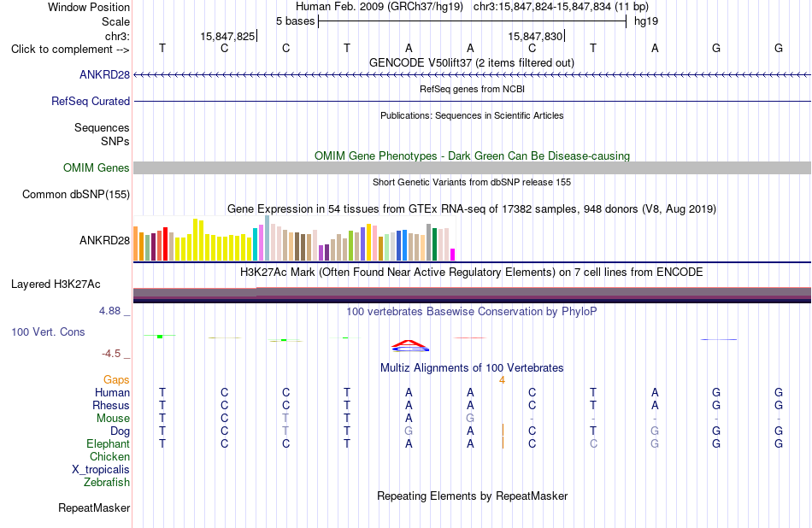Open Common dbSNP(155) track label
The width and height of the screenshot is (812, 528).
tap(75, 194)
